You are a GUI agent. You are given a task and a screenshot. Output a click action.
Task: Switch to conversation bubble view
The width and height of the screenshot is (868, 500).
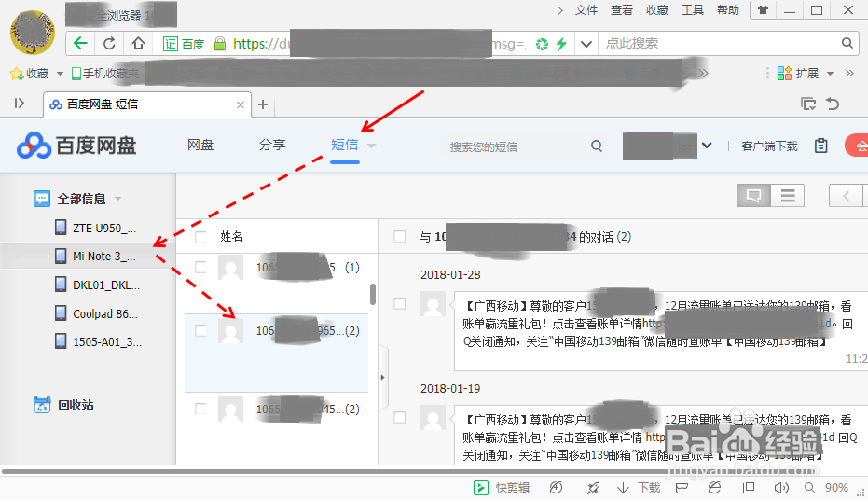(753, 196)
